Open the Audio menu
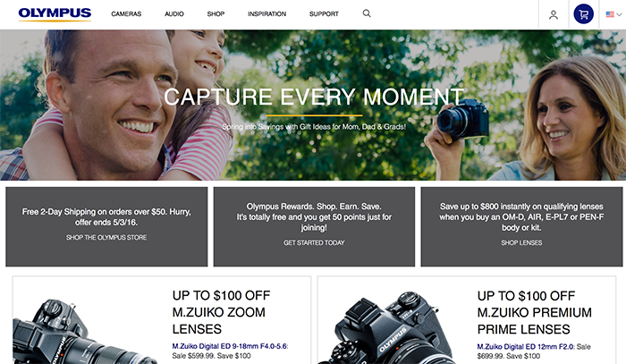The image size is (626, 364). click(x=174, y=14)
